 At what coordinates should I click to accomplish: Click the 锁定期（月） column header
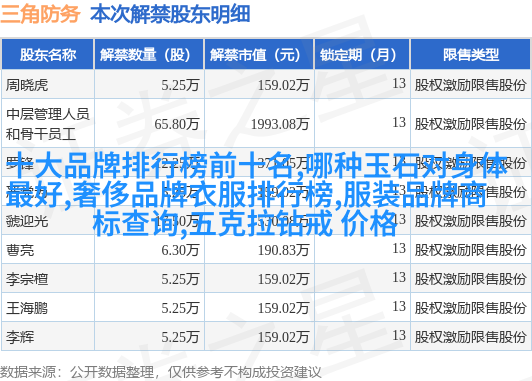tap(362, 55)
